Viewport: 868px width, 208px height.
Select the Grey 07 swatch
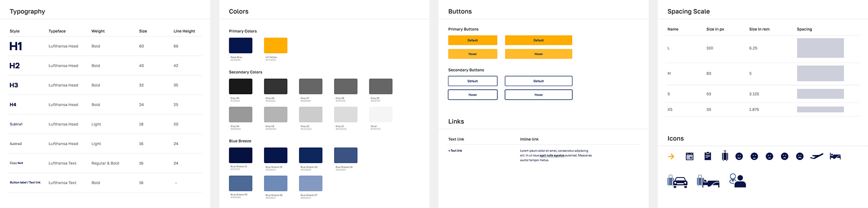[x=311, y=86]
